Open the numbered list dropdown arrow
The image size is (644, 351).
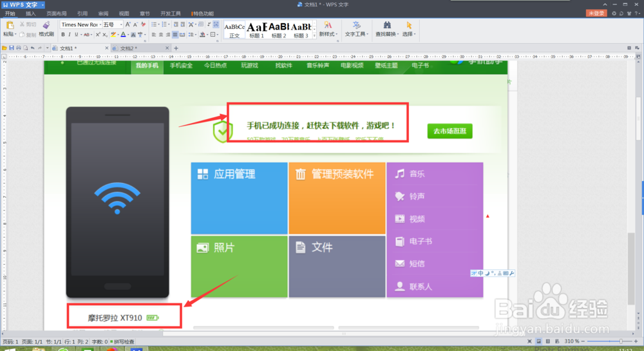pos(169,24)
